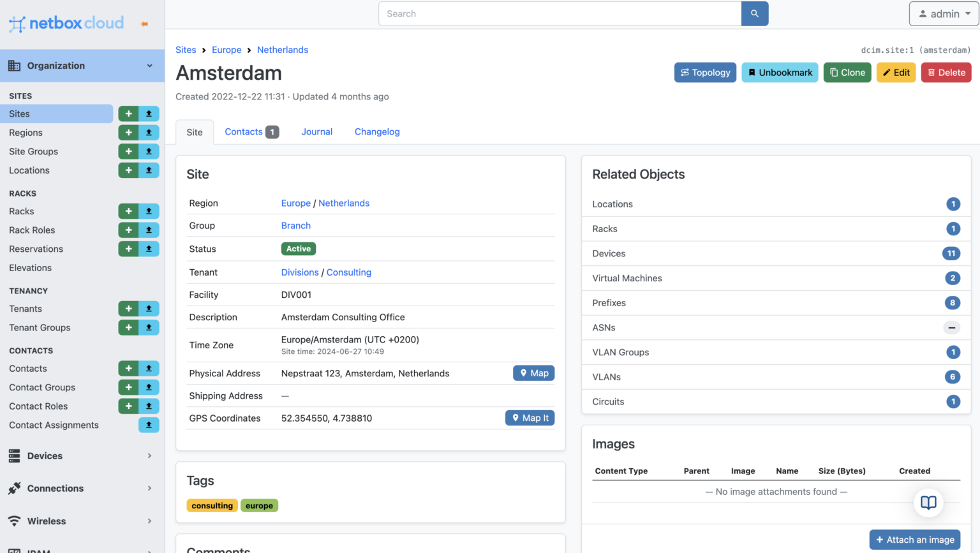Viewport: 980px width, 553px height.
Task: Switch to the Changelog tab
Action: [x=377, y=131]
